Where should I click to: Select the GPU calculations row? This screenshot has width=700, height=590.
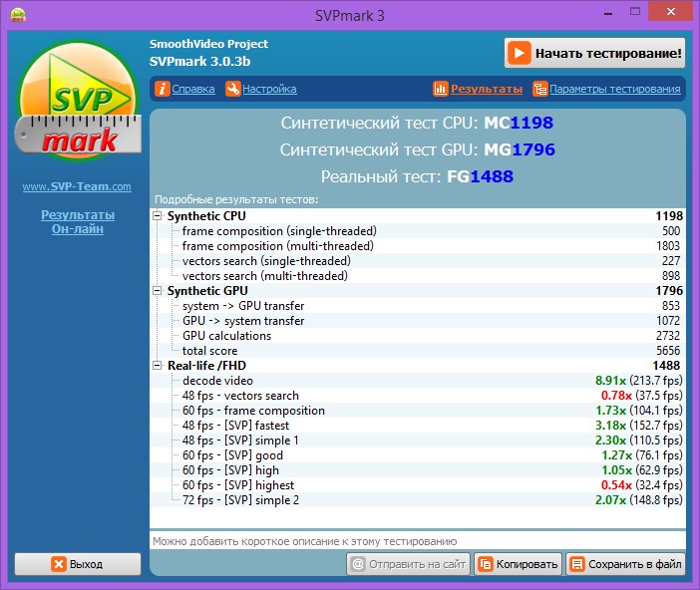pos(418,336)
